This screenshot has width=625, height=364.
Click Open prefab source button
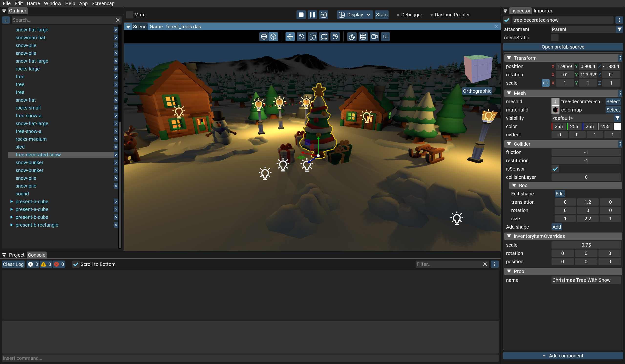pyautogui.click(x=563, y=47)
